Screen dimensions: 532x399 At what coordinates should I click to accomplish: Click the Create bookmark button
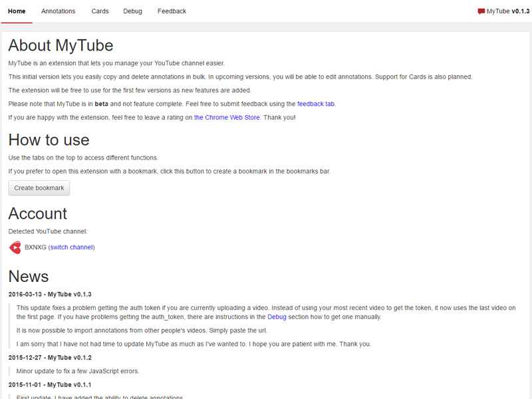(39, 188)
